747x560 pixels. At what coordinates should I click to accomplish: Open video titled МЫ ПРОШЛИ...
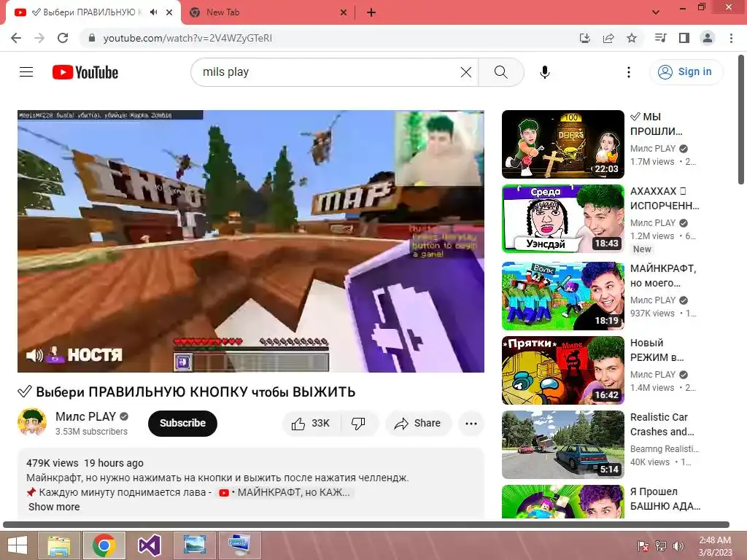pos(656,124)
